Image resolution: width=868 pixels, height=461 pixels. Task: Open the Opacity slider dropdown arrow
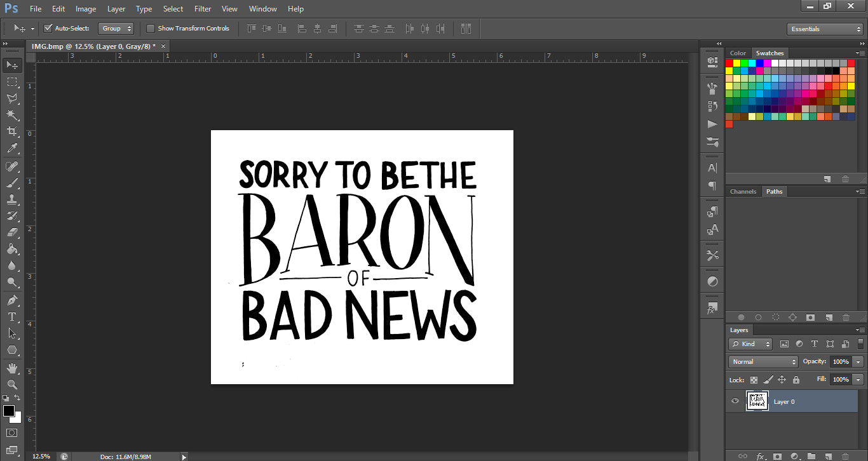click(x=858, y=361)
